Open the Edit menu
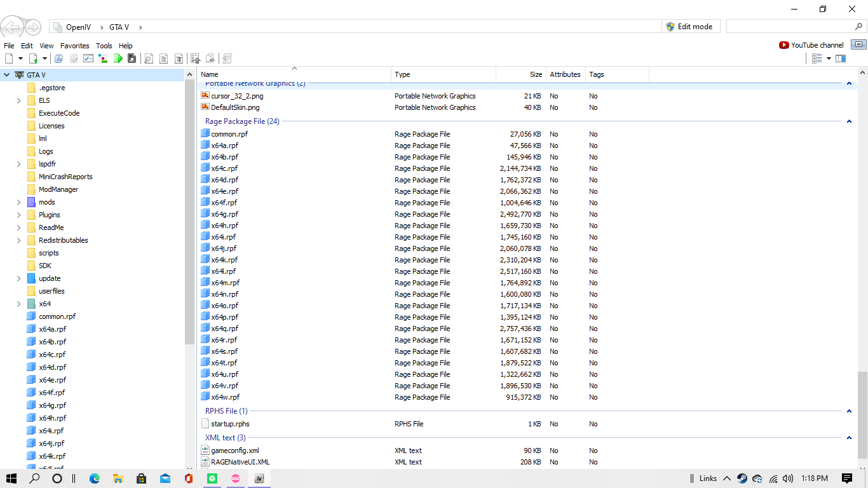Screen dimensions: 868x488 pos(27,46)
